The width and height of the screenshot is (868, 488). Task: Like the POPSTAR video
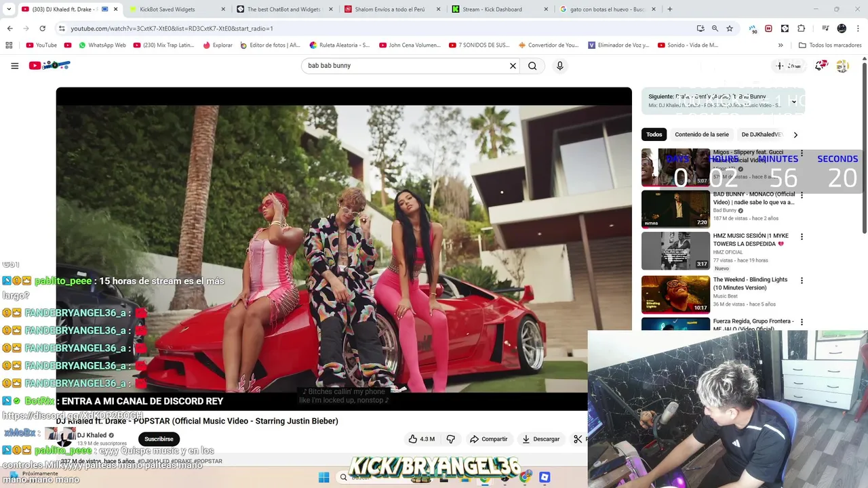421,439
